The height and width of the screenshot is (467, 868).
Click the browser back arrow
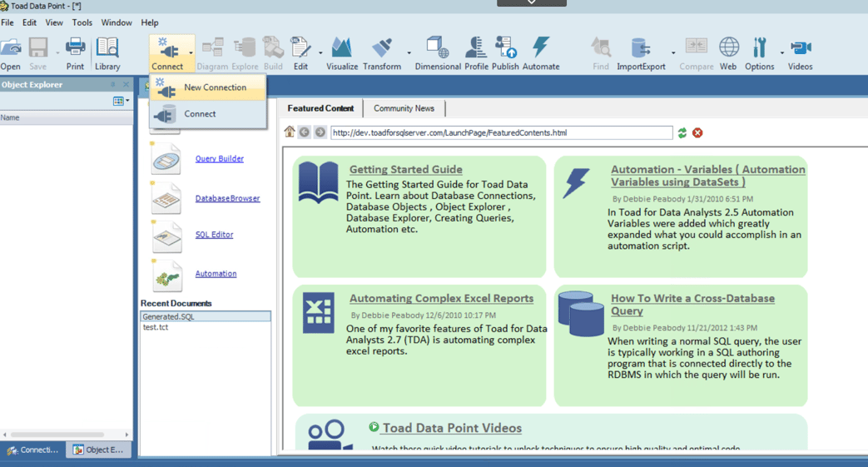(305, 132)
